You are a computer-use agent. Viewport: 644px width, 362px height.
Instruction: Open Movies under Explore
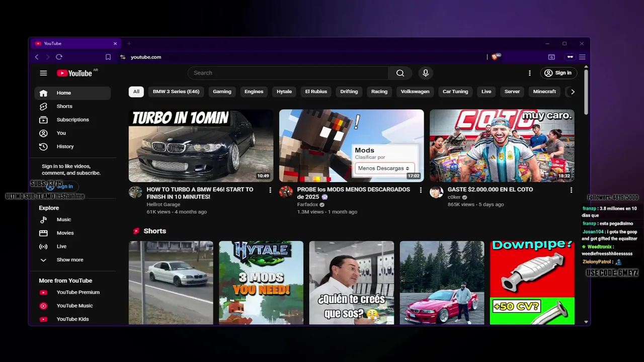click(72, 233)
